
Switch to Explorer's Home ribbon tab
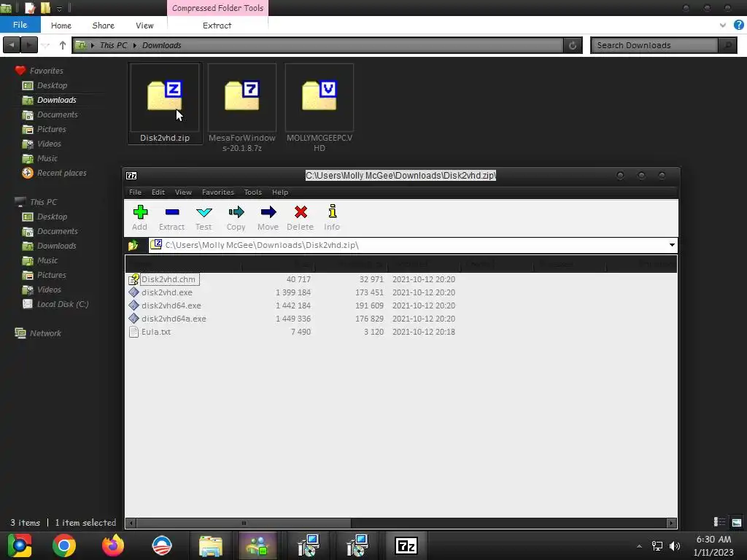(61, 26)
